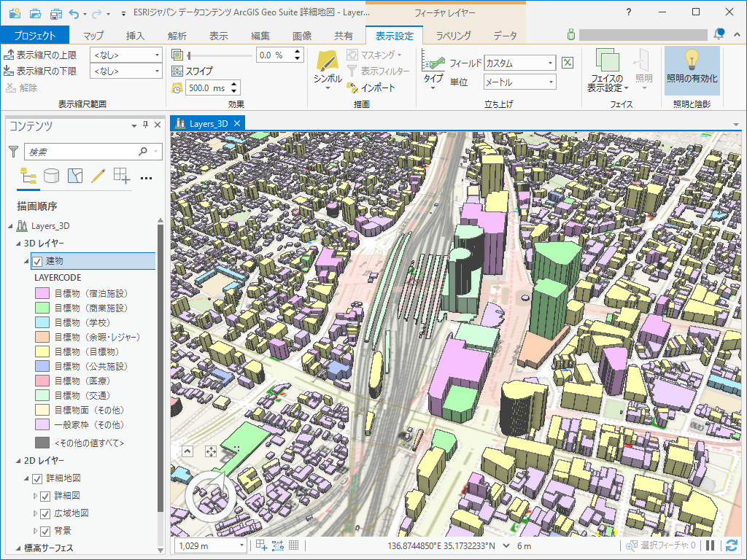Switch to the ラベリング ribbon tab

(453, 36)
